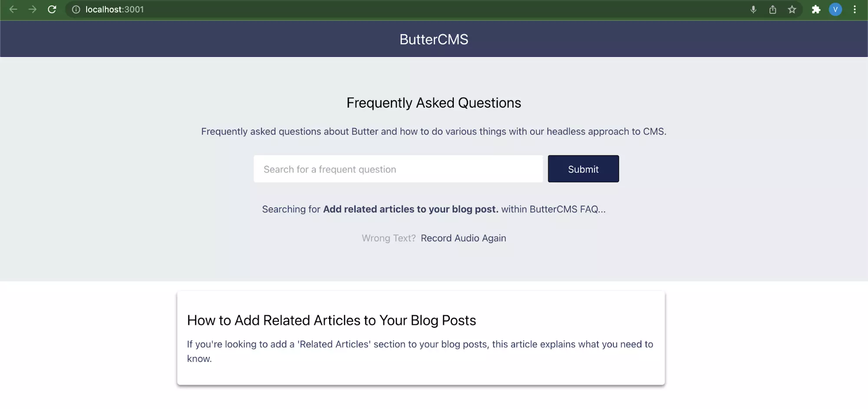Click the localhost:3001 address bar
The image size is (868, 409).
click(408, 10)
